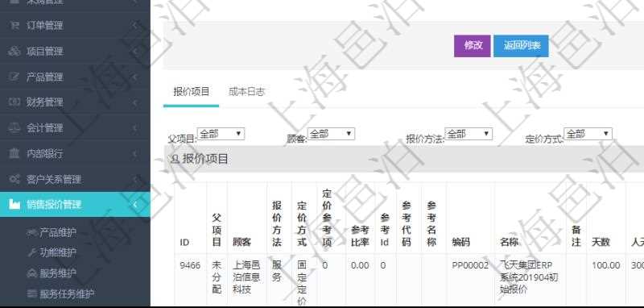This screenshot has width=644, height=308.
Task: Click the 固定定价 pricing method cell
Action: coord(302,283)
